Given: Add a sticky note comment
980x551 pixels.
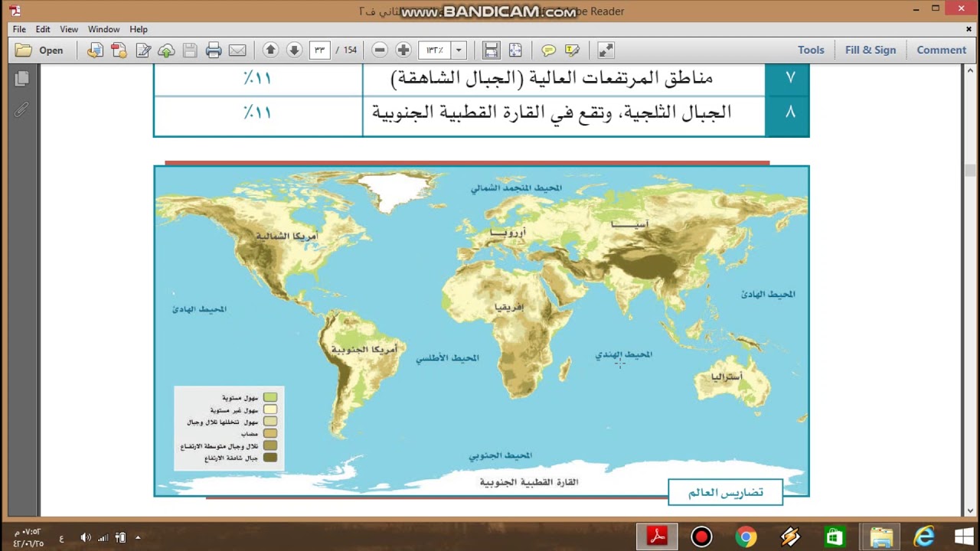Looking at the screenshot, I should [548, 51].
